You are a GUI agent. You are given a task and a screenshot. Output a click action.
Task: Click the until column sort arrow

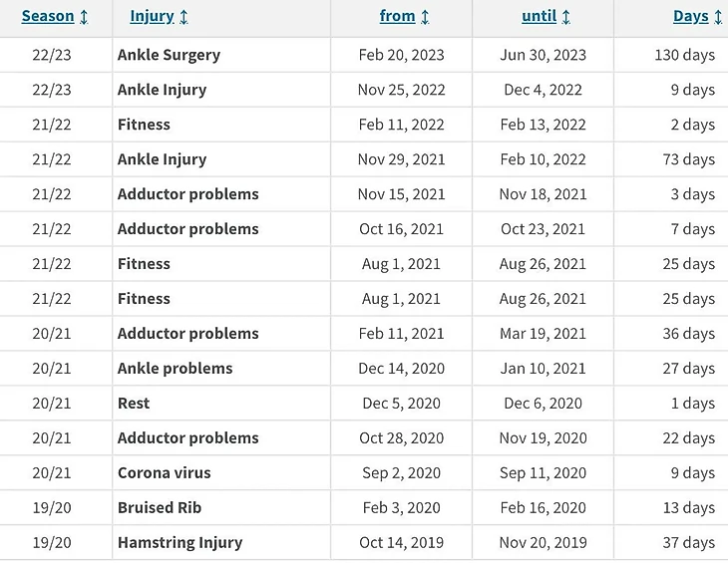tap(566, 17)
